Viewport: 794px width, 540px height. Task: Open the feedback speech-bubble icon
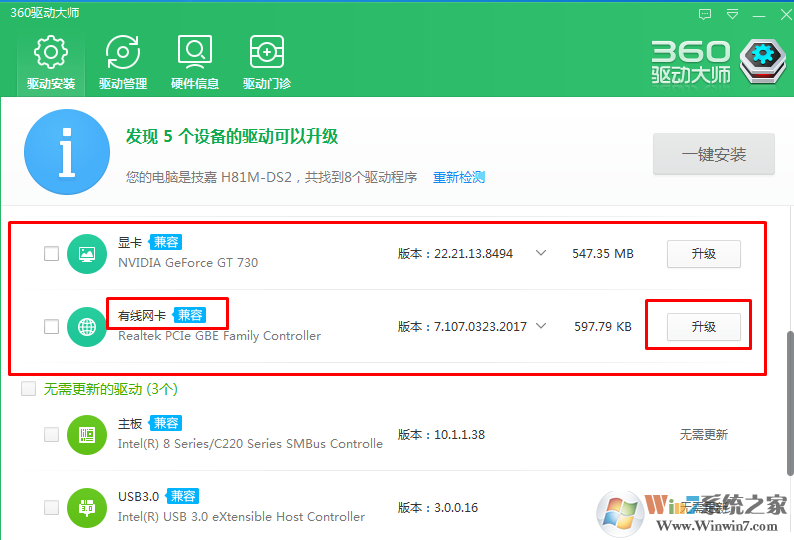point(706,14)
